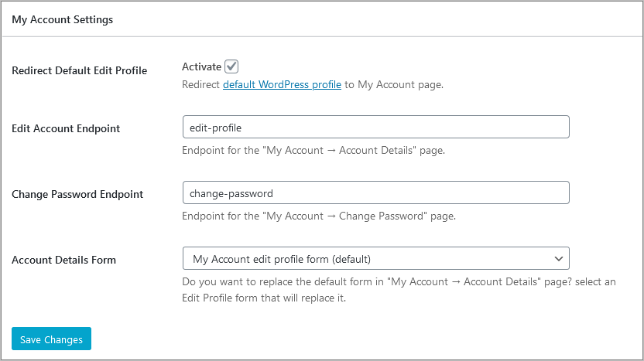Click the Account Details Form label
This screenshot has height=361, width=644.
[x=63, y=260]
